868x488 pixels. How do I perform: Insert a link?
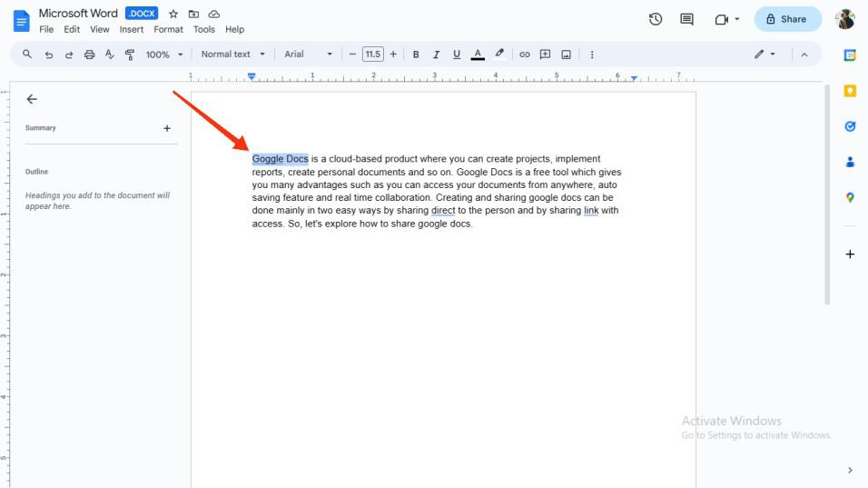coord(524,55)
